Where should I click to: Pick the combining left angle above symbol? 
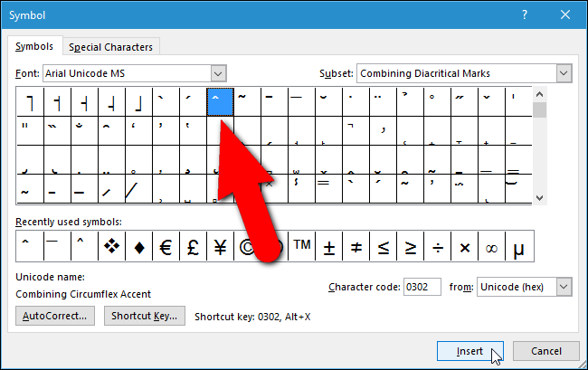(x=356, y=130)
